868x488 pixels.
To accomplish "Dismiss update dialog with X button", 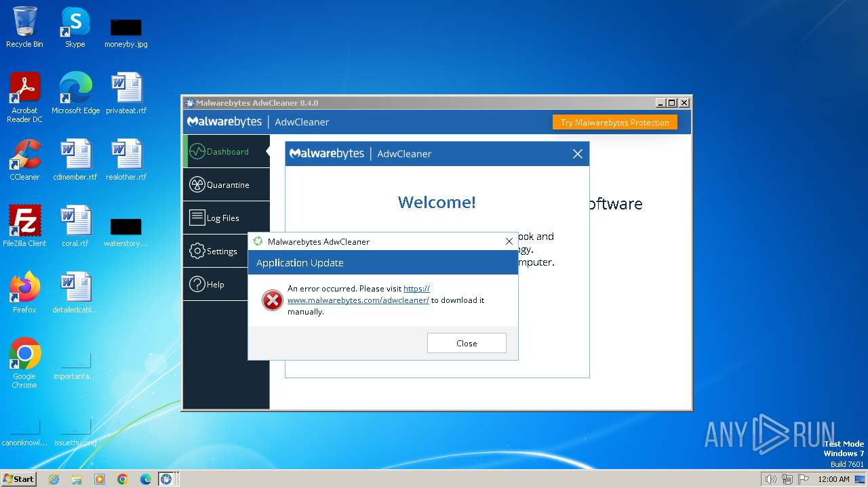I will point(509,241).
